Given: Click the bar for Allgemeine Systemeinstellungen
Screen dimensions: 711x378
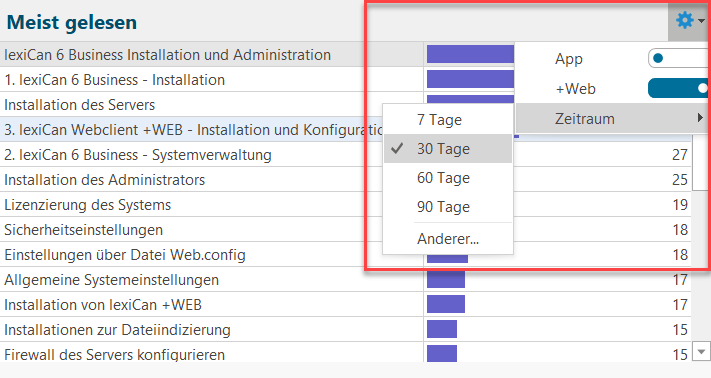Looking at the screenshot, I should [x=446, y=280].
